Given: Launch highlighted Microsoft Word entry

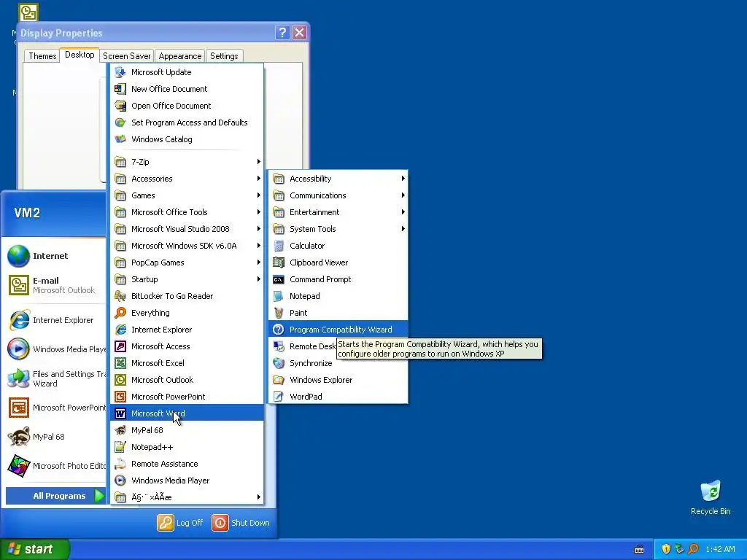Looking at the screenshot, I should coord(187,413).
